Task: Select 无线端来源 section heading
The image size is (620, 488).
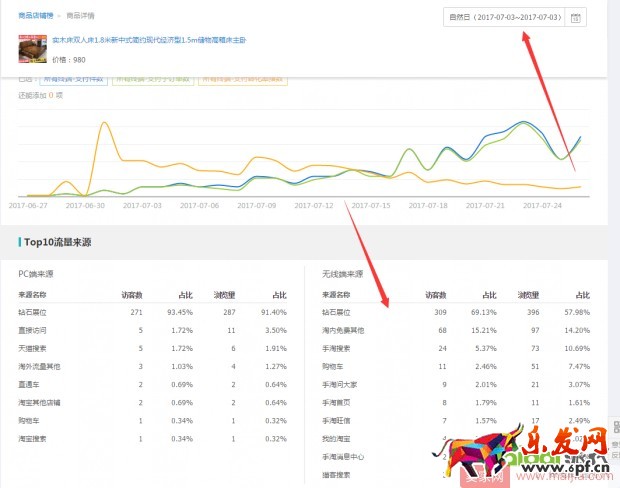Action: click(x=343, y=273)
